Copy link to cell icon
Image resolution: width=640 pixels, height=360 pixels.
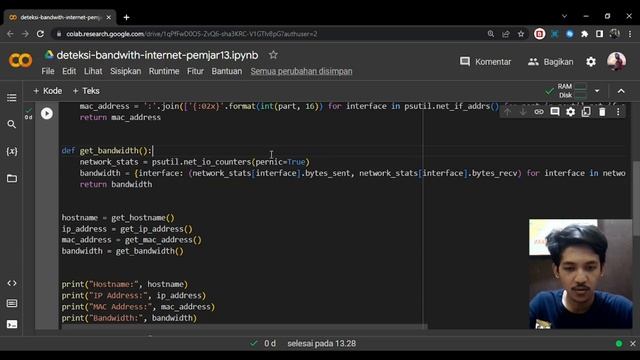click(539, 111)
